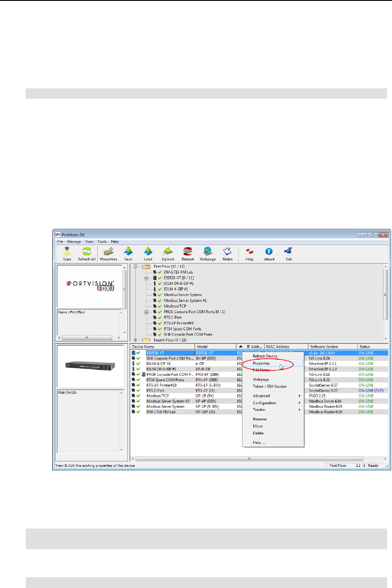Open the View menu
Screen dimensions: 392x588
(x=89, y=242)
